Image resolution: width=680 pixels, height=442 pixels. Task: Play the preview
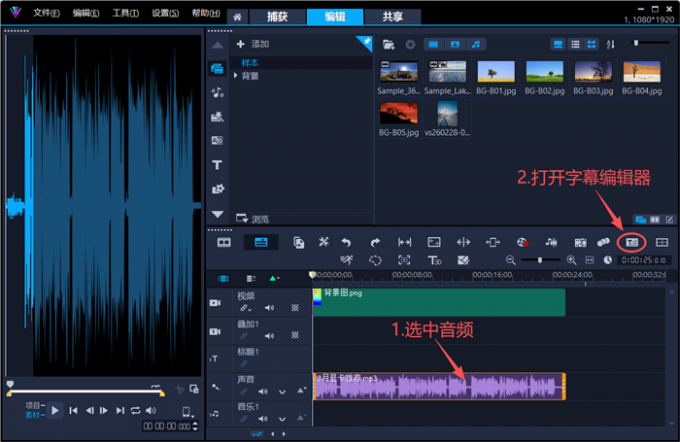(55, 410)
